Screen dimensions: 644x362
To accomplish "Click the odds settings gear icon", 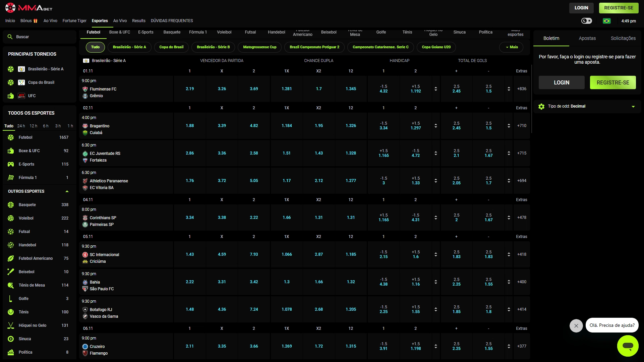I will click(x=541, y=107).
